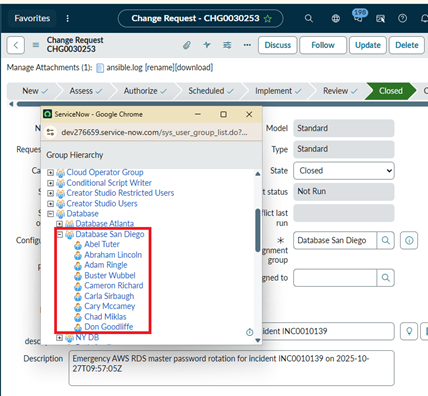Go back using the left arrow button
Image resolution: width=428 pixels, height=396 pixels.
[x=16, y=45]
